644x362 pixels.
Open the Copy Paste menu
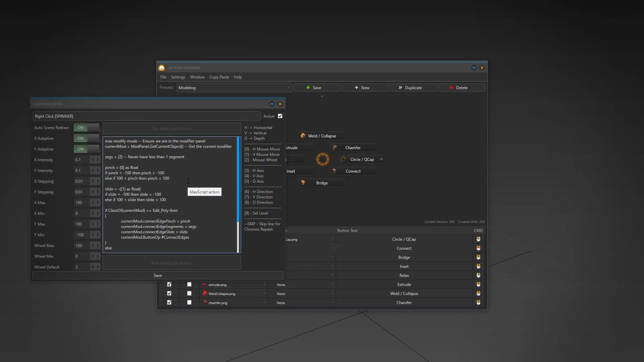(219, 77)
